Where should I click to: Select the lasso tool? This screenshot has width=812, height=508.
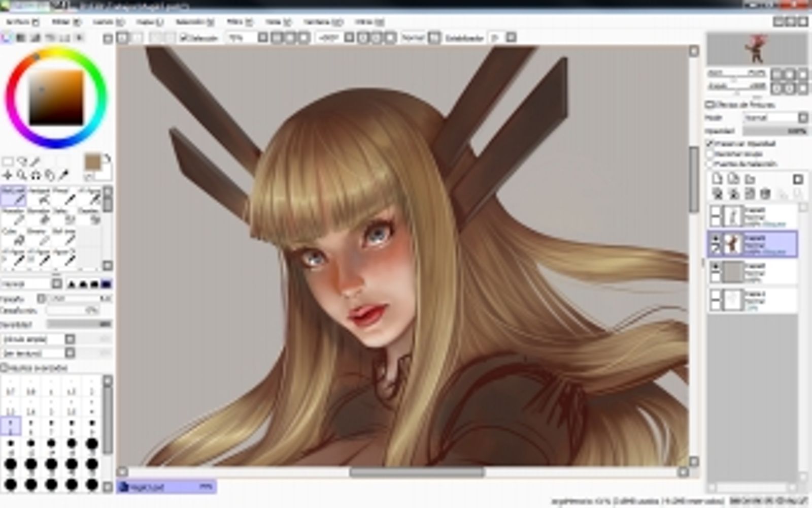coord(22,162)
